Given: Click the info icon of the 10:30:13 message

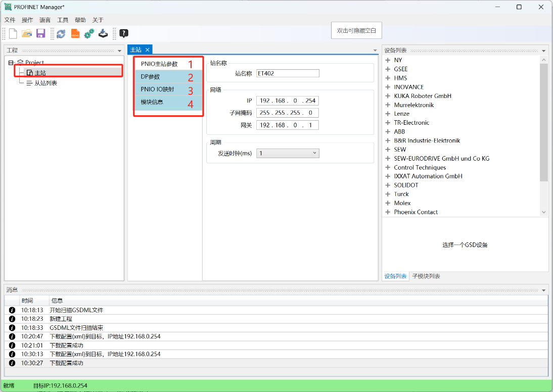Looking at the screenshot, I should 12,354.
